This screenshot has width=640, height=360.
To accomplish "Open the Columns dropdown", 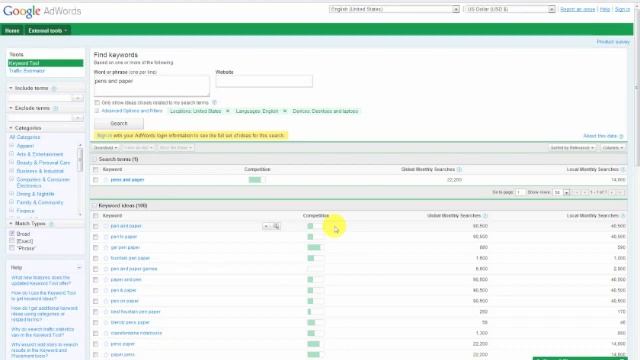I will [x=612, y=148].
